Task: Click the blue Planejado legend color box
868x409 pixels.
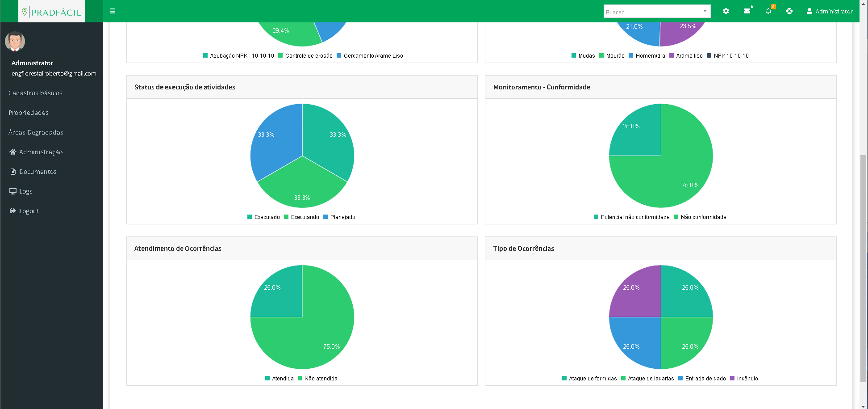Action: [325, 217]
